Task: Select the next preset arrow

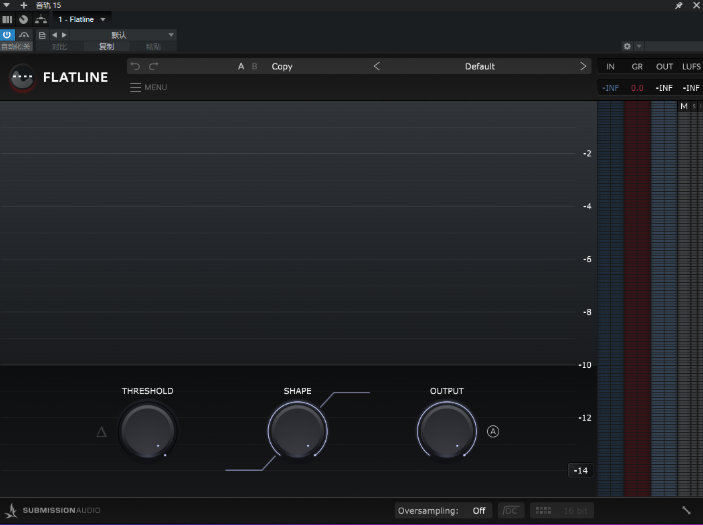Action: pyautogui.click(x=583, y=66)
